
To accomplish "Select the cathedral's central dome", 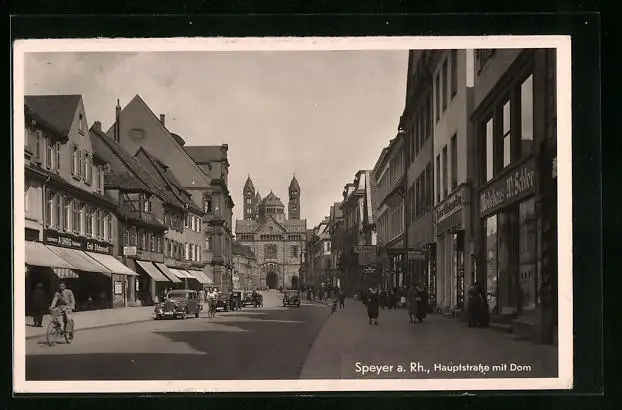I will click(272, 202).
